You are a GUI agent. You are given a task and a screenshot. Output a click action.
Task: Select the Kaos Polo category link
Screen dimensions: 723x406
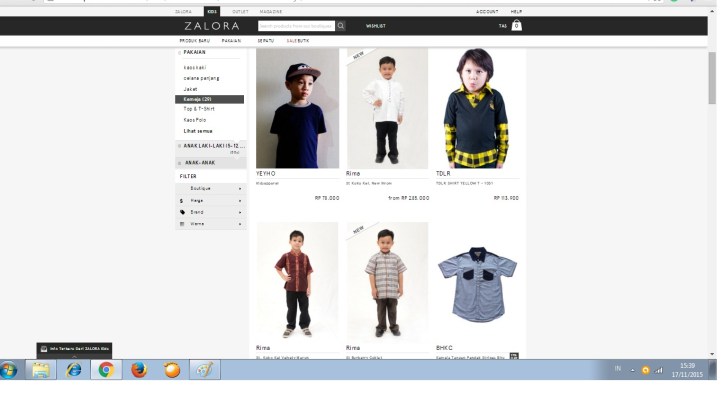(x=196, y=120)
